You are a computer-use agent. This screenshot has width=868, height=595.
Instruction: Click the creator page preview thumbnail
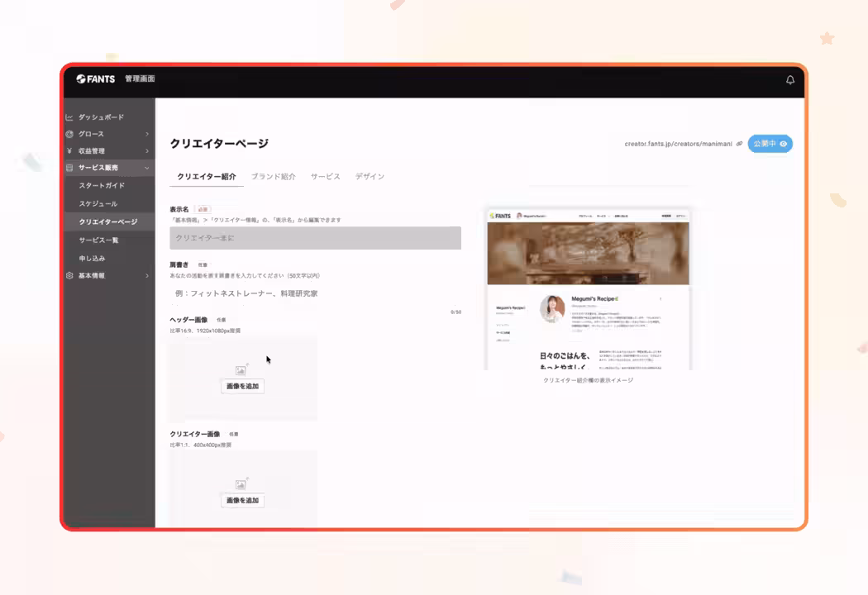(588, 289)
